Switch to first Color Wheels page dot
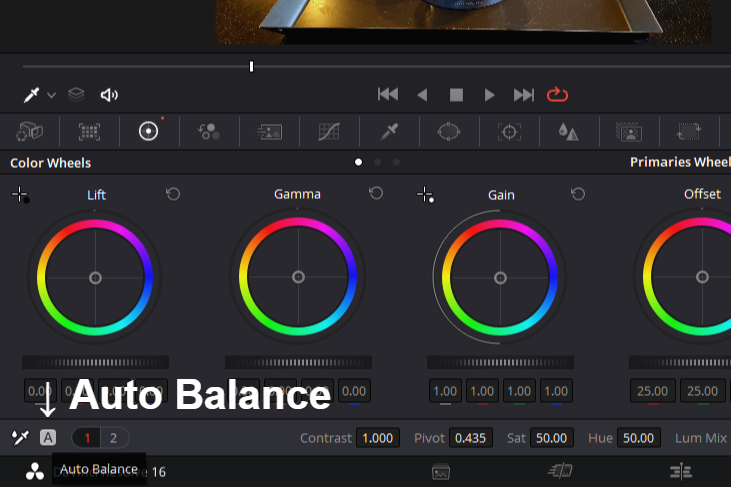This screenshot has width=731, height=487. coord(359,162)
